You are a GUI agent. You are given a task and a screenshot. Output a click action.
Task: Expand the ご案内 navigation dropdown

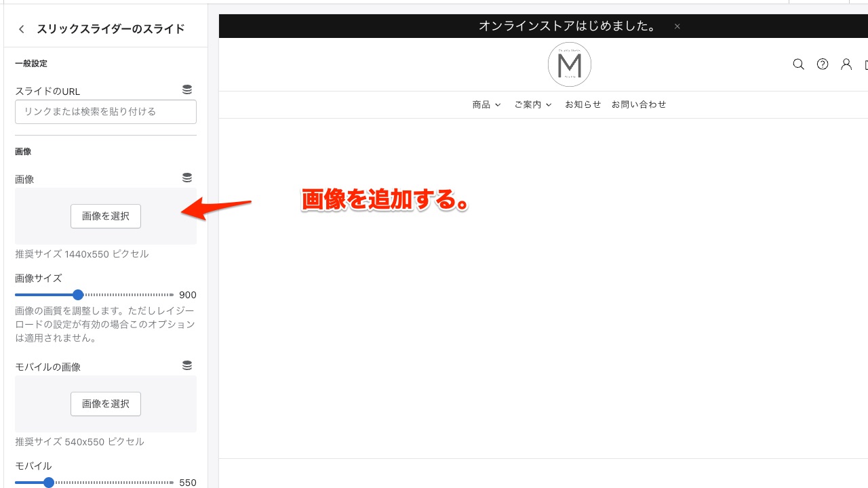(x=533, y=104)
